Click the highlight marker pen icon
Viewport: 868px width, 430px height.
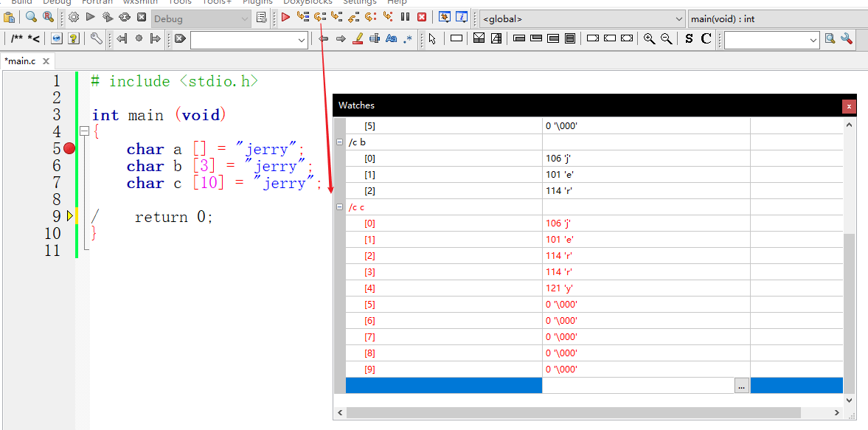click(358, 39)
